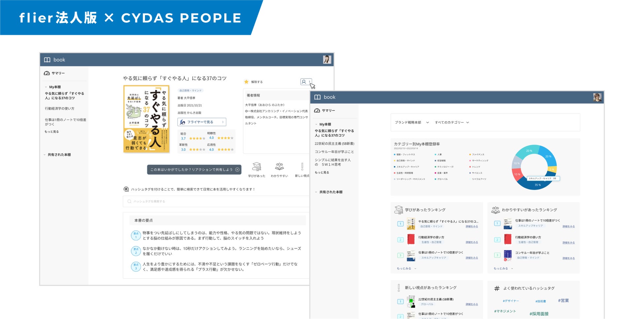Click the フライヤーで見る button

202,122
